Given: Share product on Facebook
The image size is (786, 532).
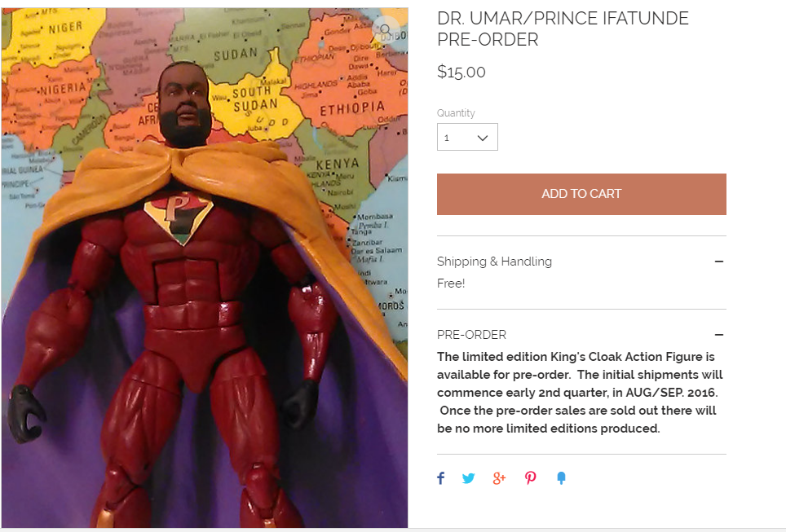Looking at the screenshot, I should [440, 478].
